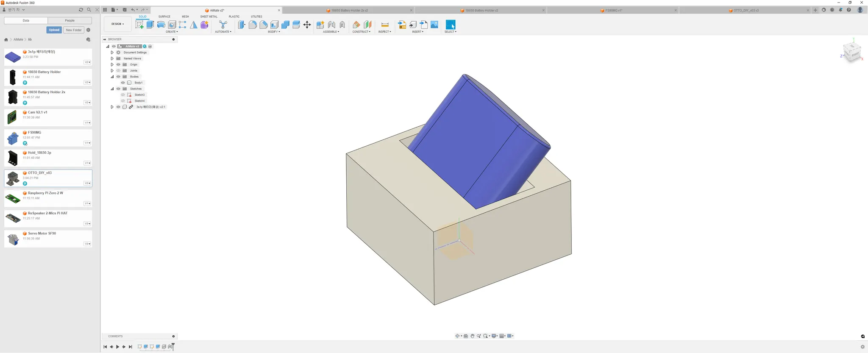Screen dimensions: 868x353
Task: Select the Revolve tool
Action: click(161, 25)
